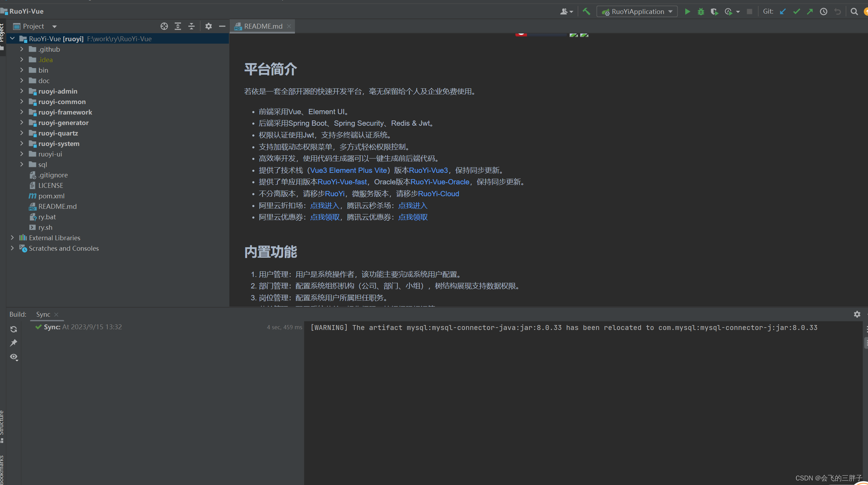Update project via Git blue arrow icon
Image resolution: width=868 pixels, height=485 pixels.
(x=783, y=12)
